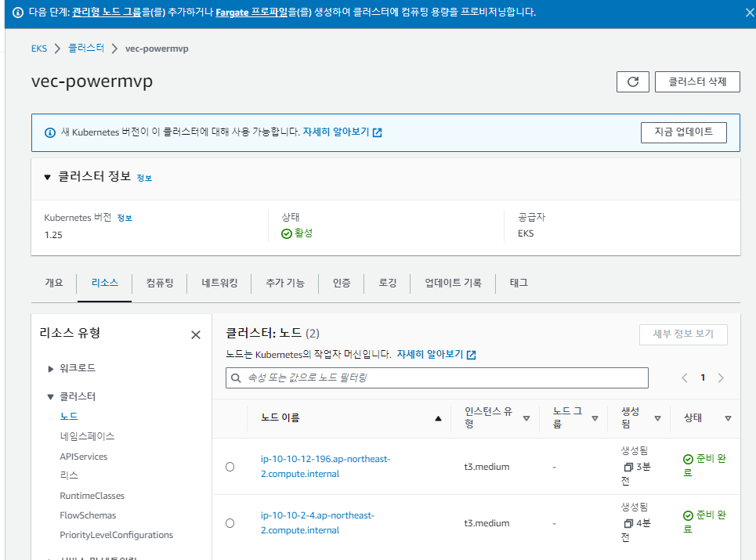
Task: Select RuntimeClasses in the resource tree
Action: pos(92,496)
